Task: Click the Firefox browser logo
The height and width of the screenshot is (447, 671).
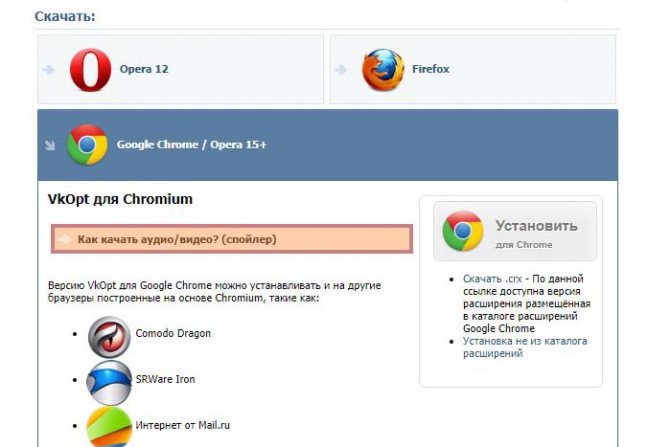Action: (x=383, y=70)
